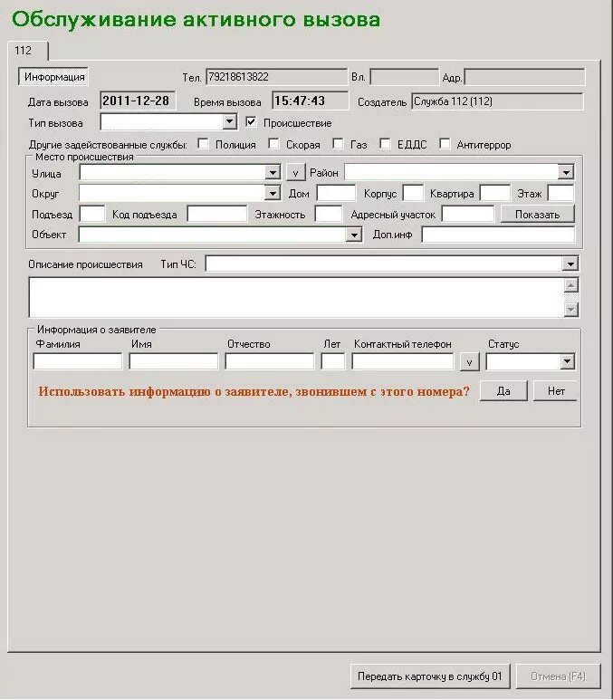Click the Имя input field
The image size is (613, 700).
[x=173, y=361]
